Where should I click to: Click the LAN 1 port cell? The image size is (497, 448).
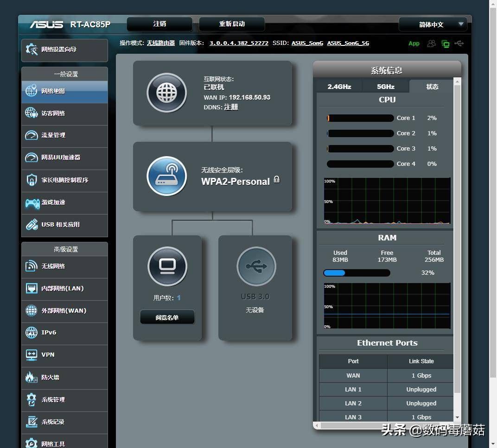(353, 389)
